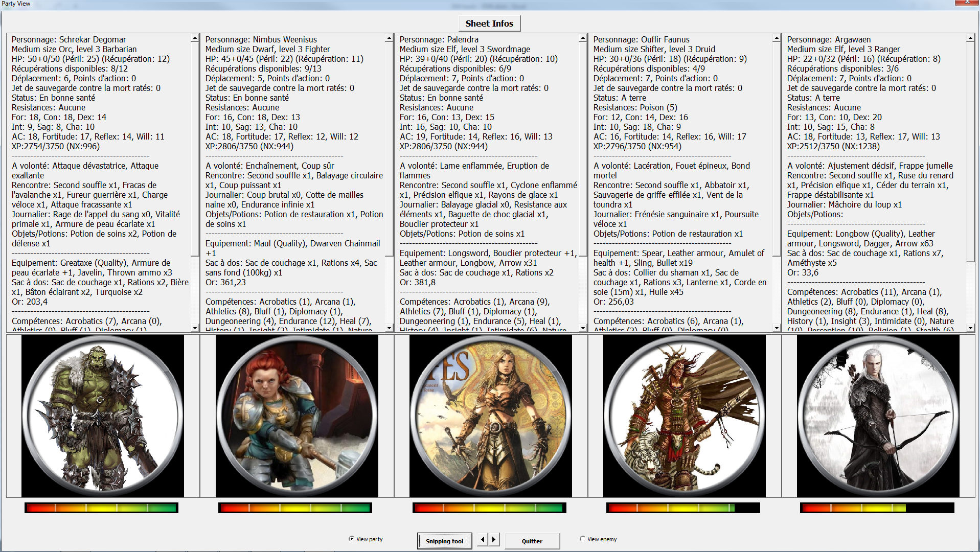Click the health bar under Palendra's portrait
This screenshot has width=980, height=552.
489,508
